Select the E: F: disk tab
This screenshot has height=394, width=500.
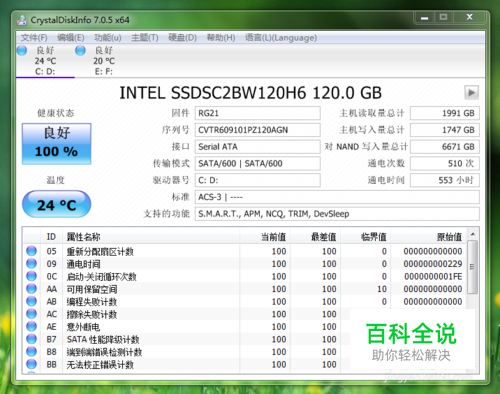(104, 61)
